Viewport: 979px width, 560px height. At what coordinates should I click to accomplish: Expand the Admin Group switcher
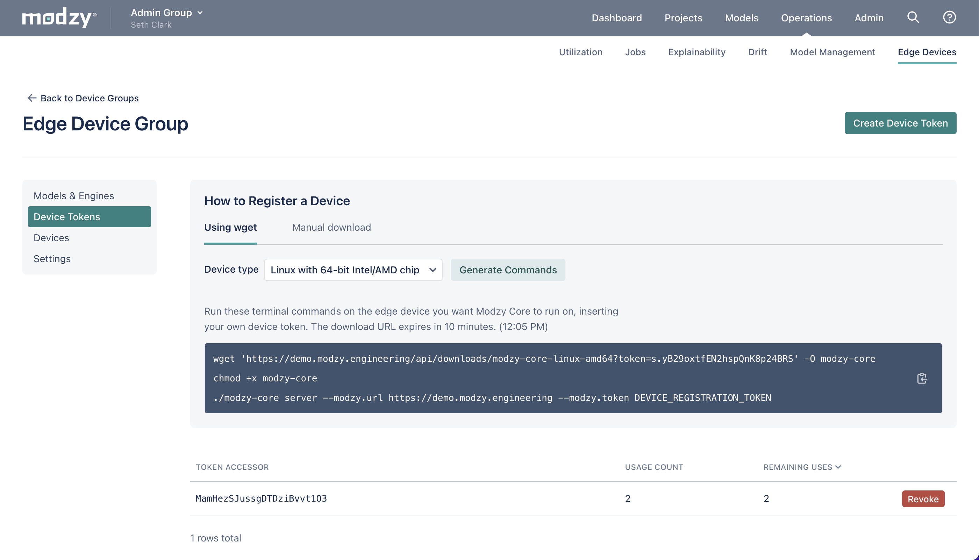[167, 13]
